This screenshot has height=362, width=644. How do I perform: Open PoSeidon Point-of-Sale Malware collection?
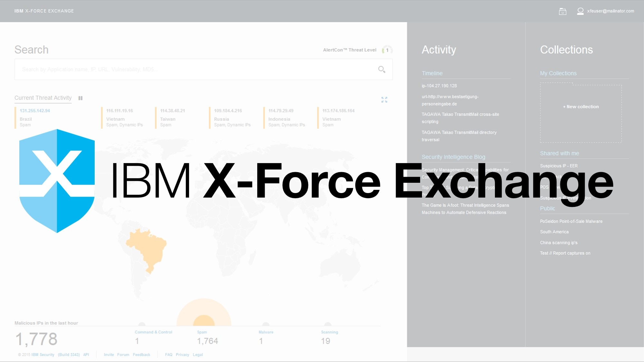[x=571, y=221]
